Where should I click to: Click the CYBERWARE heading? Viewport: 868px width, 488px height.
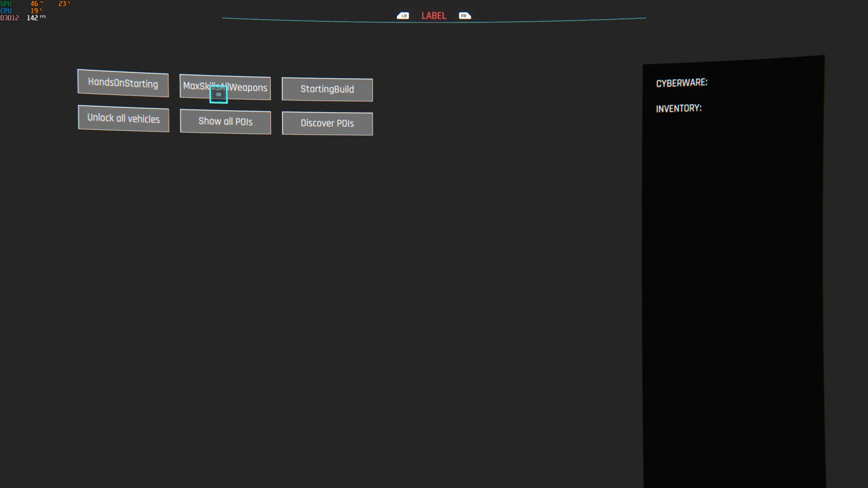[681, 83]
